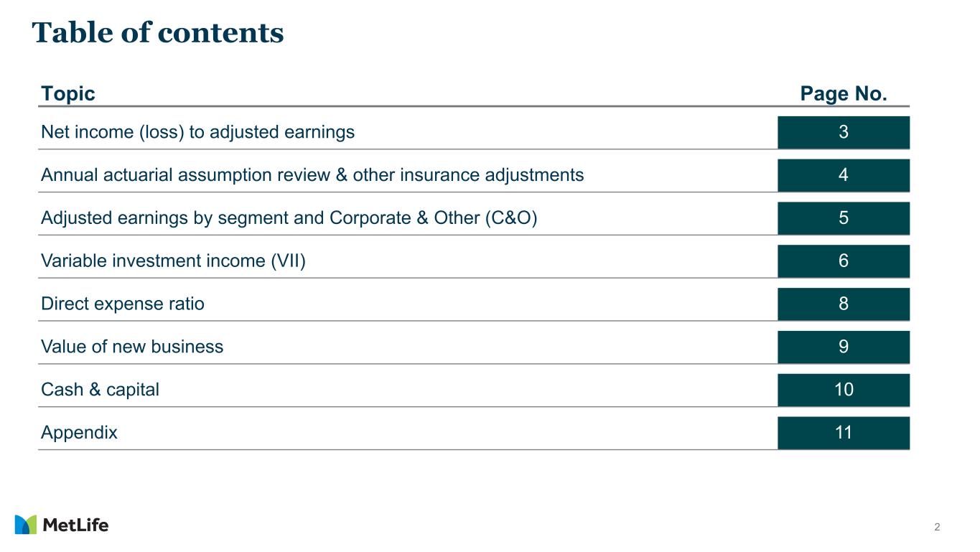Click the Topic column header
The height and width of the screenshot is (552, 980).
[x=68, y=94]
